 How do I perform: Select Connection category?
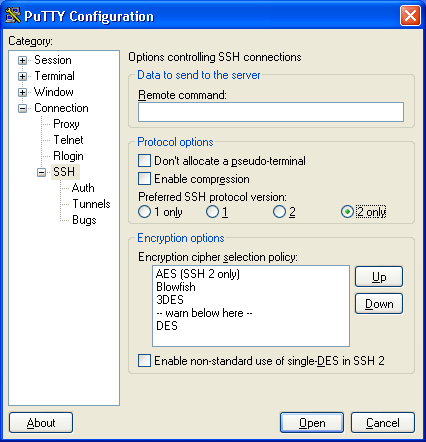[x=61, y=108]
